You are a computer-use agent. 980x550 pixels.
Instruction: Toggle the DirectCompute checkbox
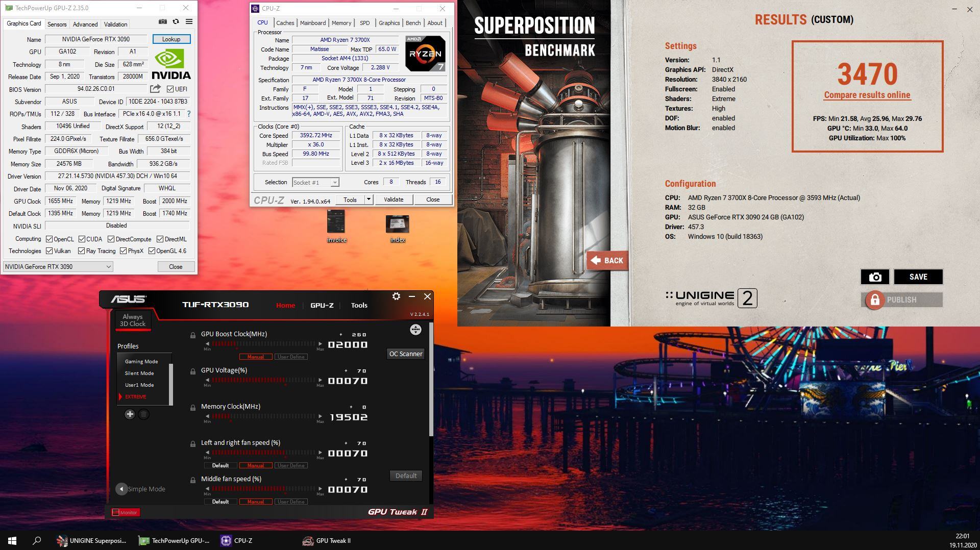pyautogui.click(x=111, y=239)
